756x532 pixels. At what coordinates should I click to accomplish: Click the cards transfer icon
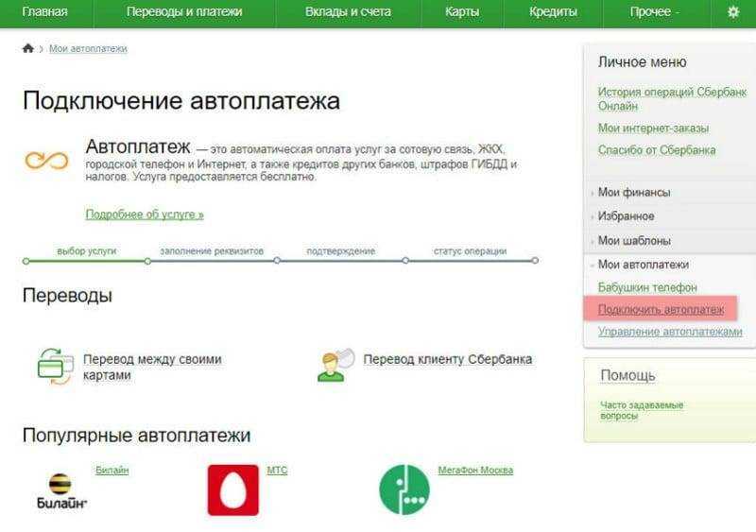coord(55,367)
